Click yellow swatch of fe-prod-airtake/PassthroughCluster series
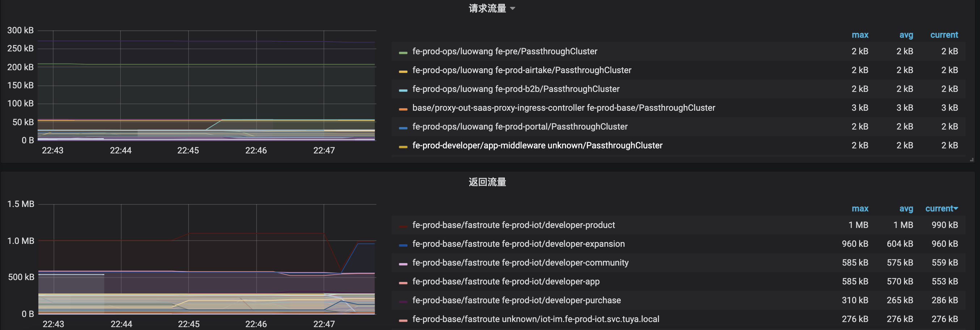This screenshot has width=980, height=330. [x=403, y=72]
